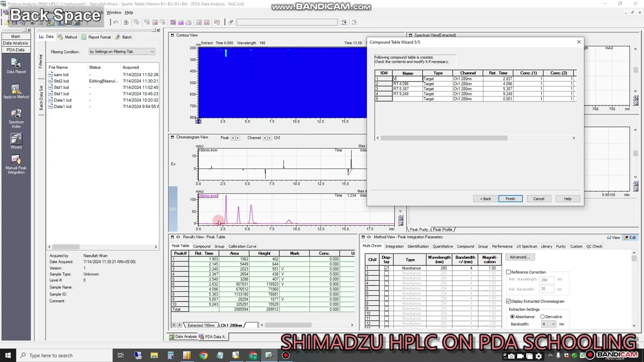Open the sam.lcd file icon
Screen dimensions: 644x362
(51, 74)
